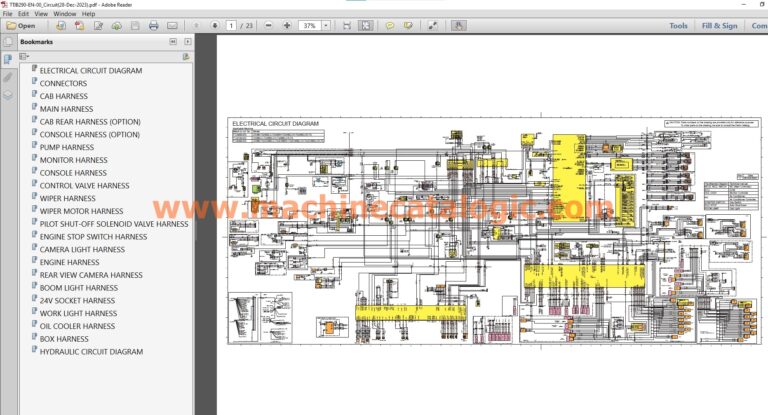Select the CAB HARNESS bookmark
This screenshot has height=415, width=768.
pos(64,96)
